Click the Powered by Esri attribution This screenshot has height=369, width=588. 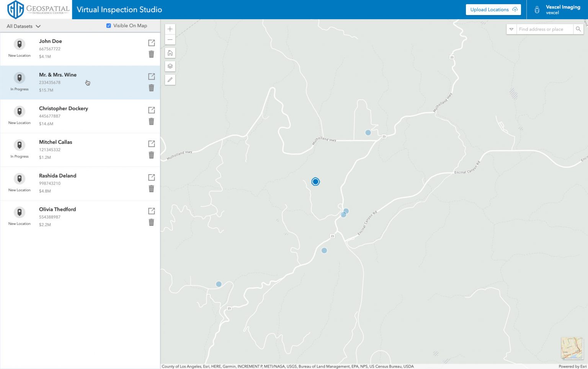tap(572, 366)
